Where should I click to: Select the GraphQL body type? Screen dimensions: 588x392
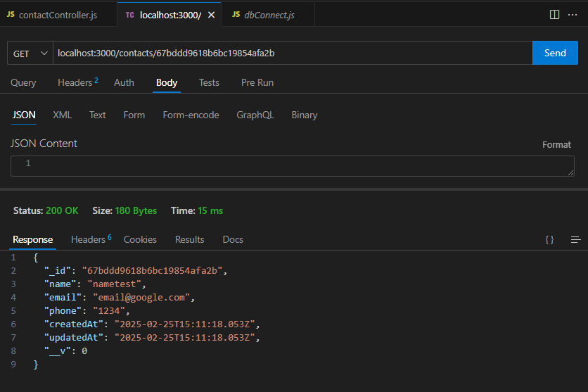(x=255, y=115)
